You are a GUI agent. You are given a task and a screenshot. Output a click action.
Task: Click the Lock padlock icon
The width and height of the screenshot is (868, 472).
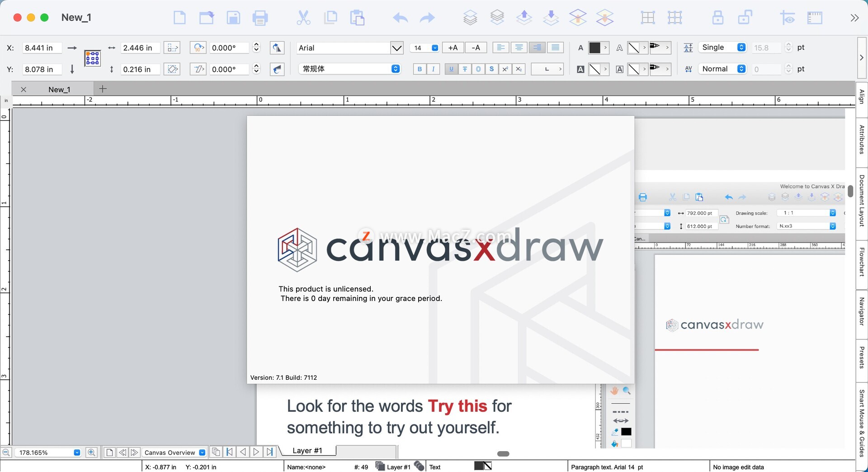tap(718, 18)
